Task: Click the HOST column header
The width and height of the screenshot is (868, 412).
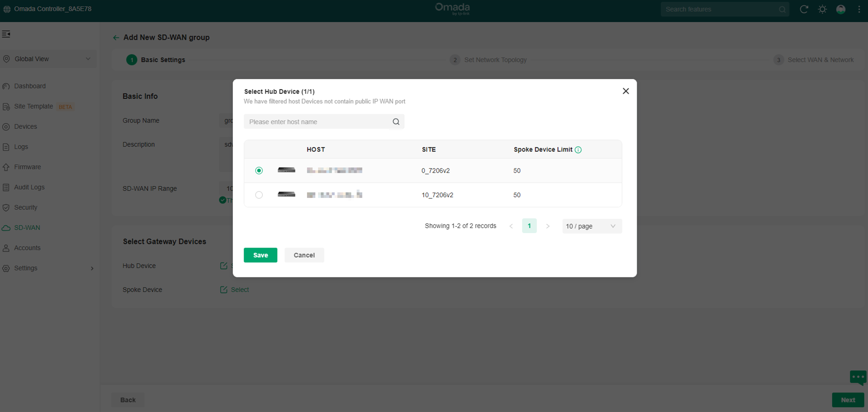Action: (316, 149)
